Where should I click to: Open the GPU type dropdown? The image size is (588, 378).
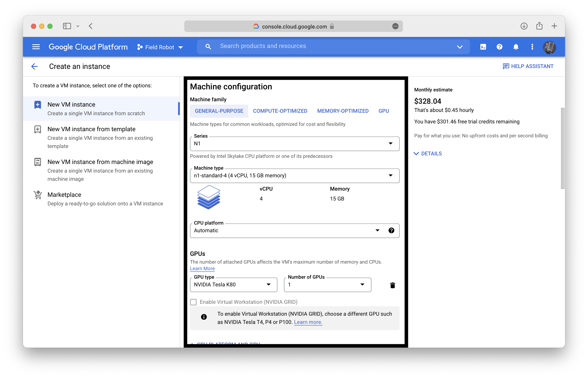(x=234, y=285)
